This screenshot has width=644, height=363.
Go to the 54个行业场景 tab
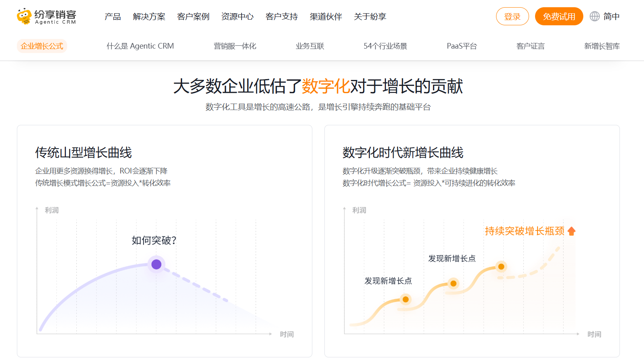(x=385, y=46)
